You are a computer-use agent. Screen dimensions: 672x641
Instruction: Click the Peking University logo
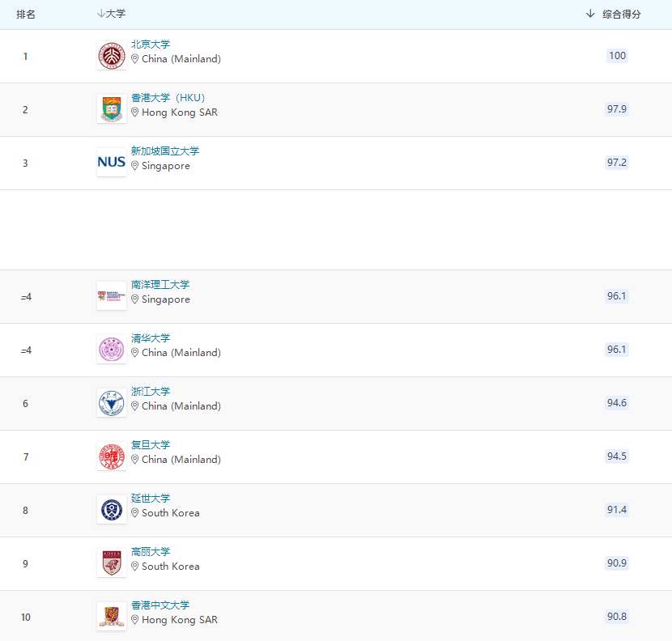tap(111, 56)
